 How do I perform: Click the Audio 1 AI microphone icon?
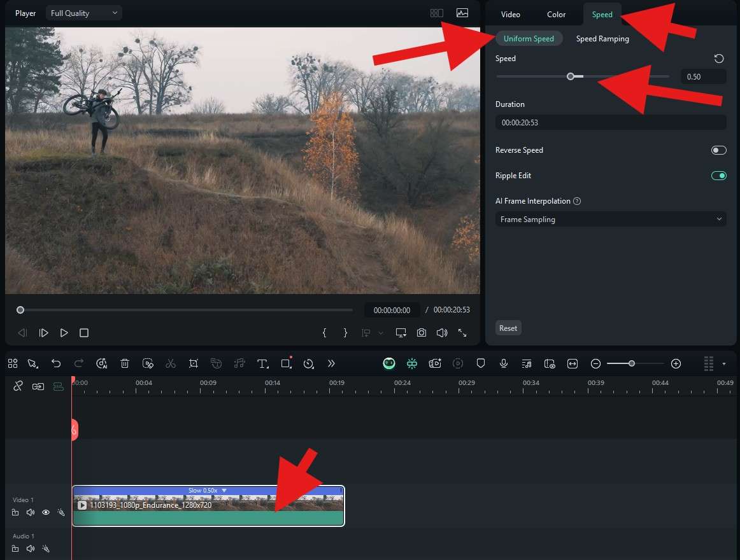pyautogui.click(x=46, y=549)
